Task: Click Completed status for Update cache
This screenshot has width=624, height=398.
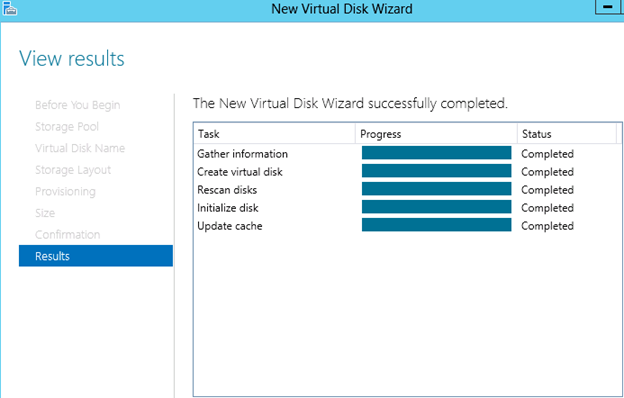Action: point(547,226)
